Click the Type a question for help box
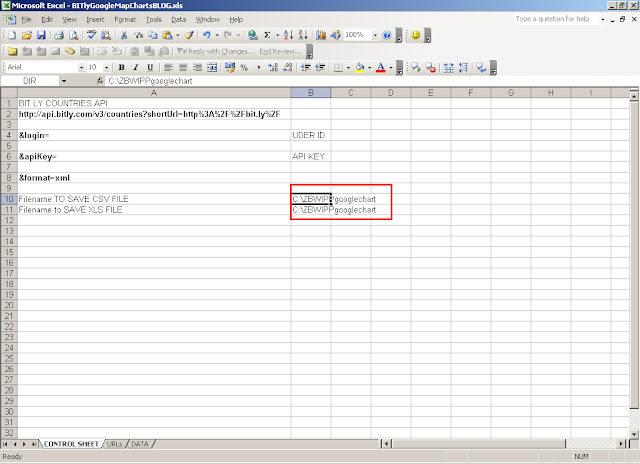The width and height of the screenshot is (640, 464). [555, 19]
